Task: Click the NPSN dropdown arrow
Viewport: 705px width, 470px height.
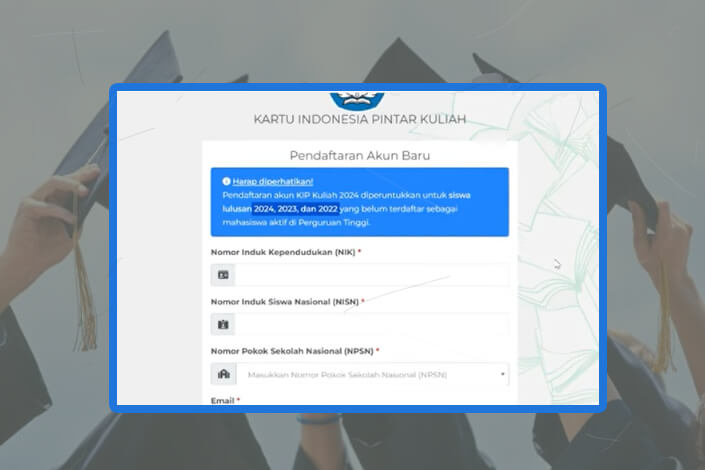Action: coord(502,374)
